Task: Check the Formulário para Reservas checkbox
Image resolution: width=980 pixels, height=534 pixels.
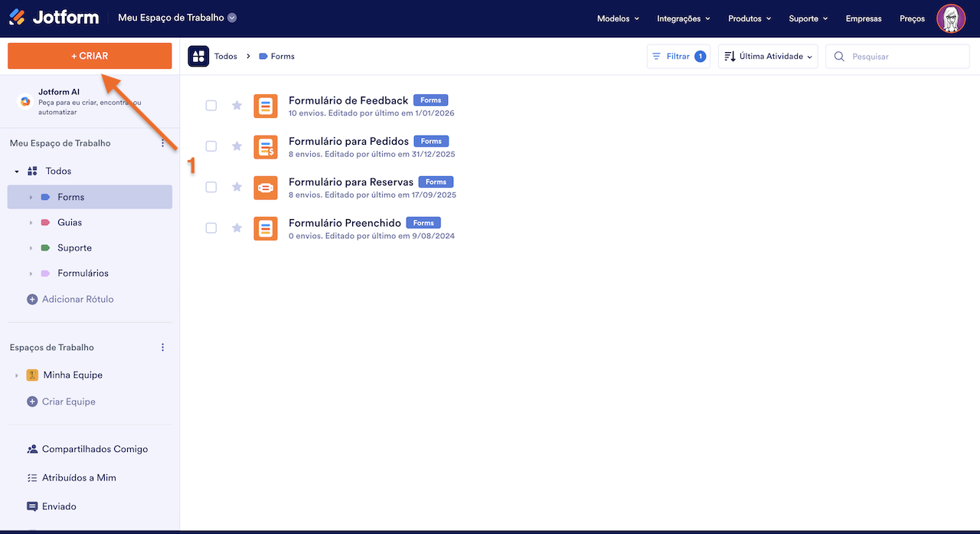Action: tap(211, 187)
